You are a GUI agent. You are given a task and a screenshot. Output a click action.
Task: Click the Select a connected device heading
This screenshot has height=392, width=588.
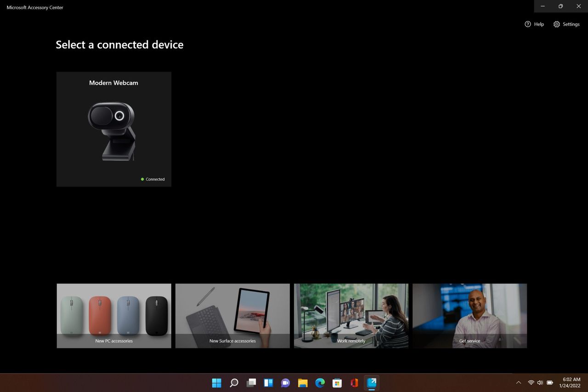click(119, 45)
